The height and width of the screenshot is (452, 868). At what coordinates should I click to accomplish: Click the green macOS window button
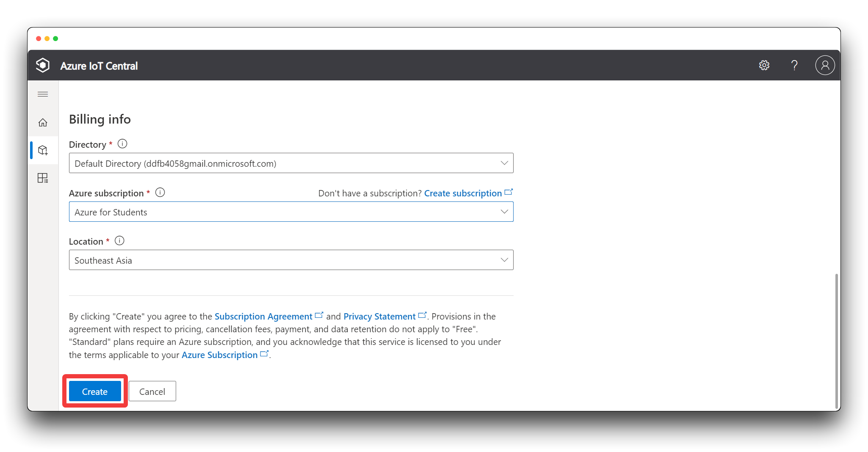point(55,39)
